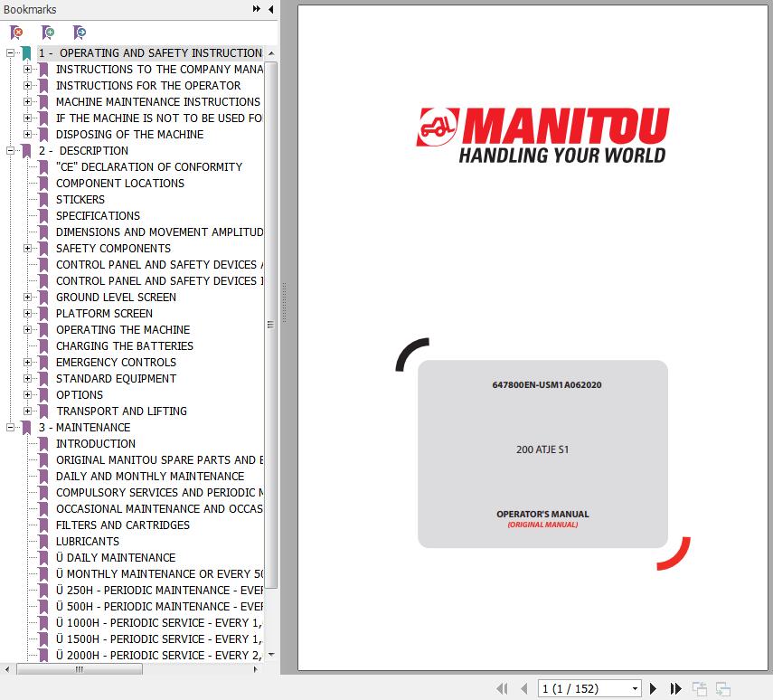
Task: Open 'CHARGING THE BATTERIES' bookmark
Action: point(124,346)
